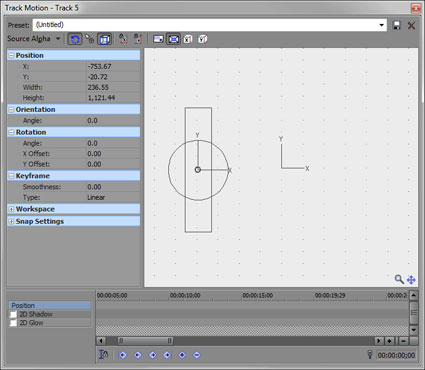Edit Width value 236.55
Viewport: 425px width, 370px height.
coord(113,87)
